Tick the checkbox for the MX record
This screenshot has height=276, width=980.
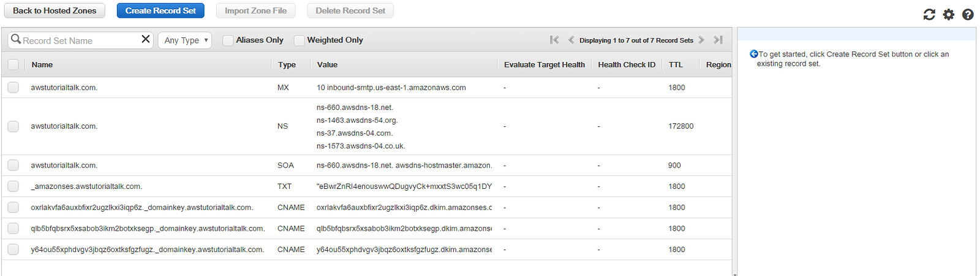click(13, 88)
